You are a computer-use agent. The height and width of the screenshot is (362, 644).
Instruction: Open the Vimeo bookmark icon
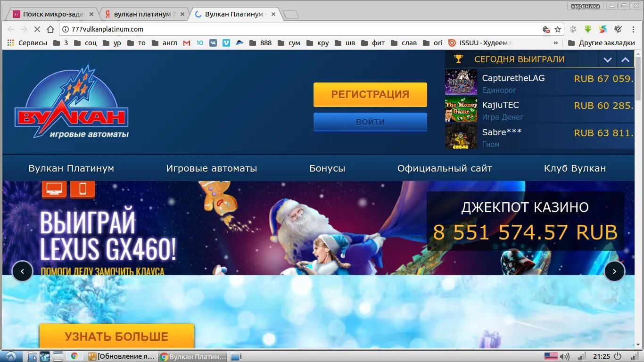point(226,43)
